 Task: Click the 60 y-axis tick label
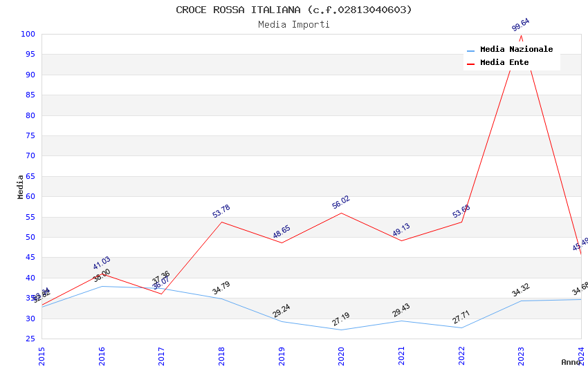(30, 196)
